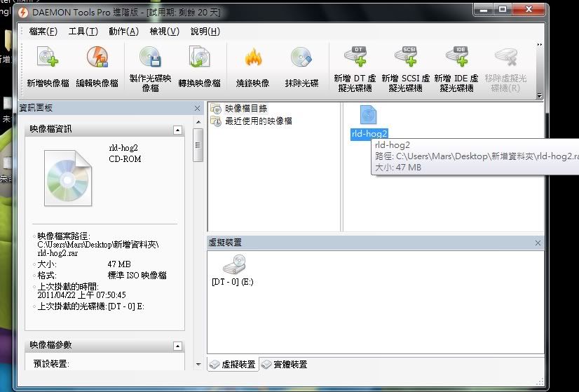
Task: Close the 資訊面板 panel
Action: (x=198, y=108)
